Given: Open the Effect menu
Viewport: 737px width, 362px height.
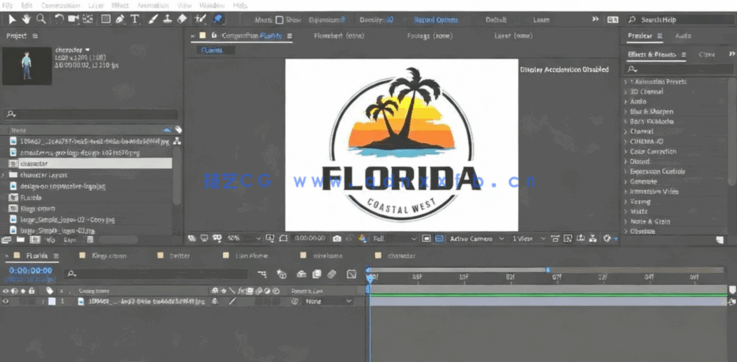Looking at the screenshot, I should click(x=120, y=6).
